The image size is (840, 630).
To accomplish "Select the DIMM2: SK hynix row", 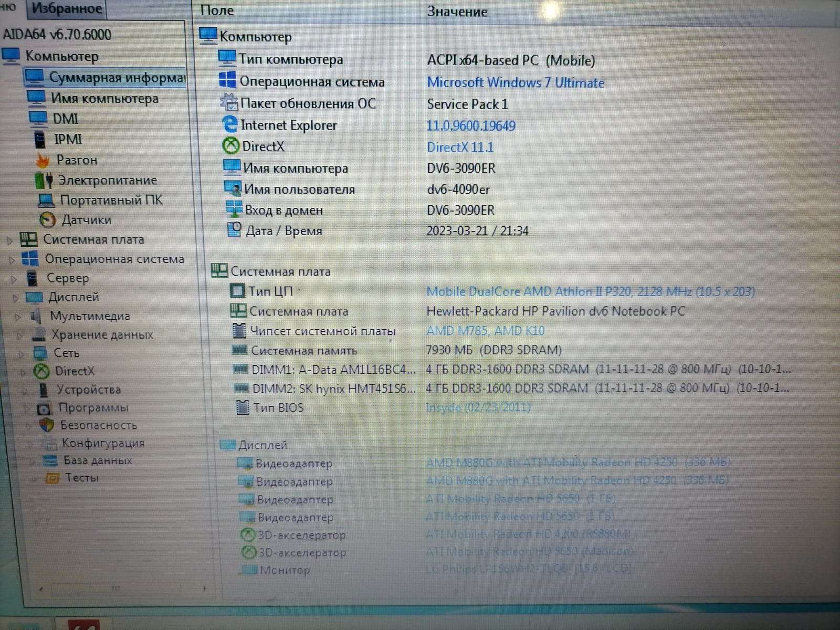I will (x=512, y=388).
